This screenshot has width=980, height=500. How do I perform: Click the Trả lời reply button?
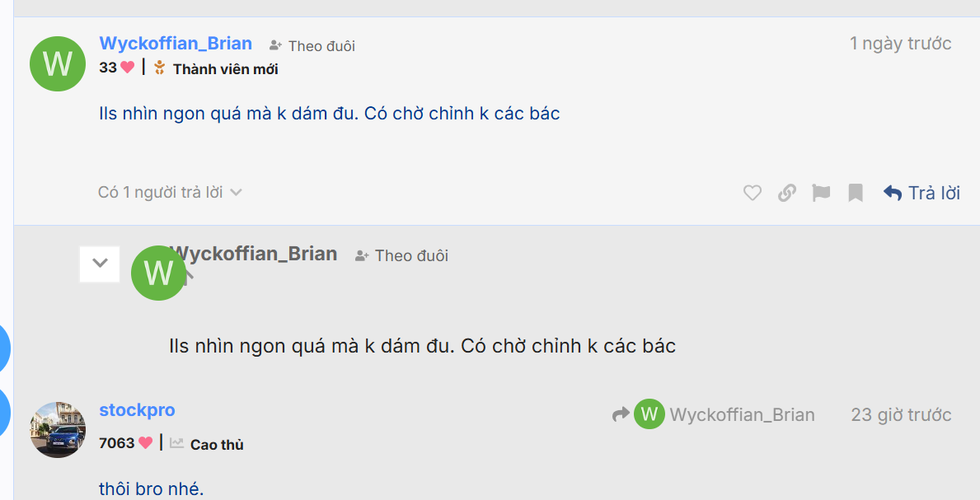[x=921, y=193]
